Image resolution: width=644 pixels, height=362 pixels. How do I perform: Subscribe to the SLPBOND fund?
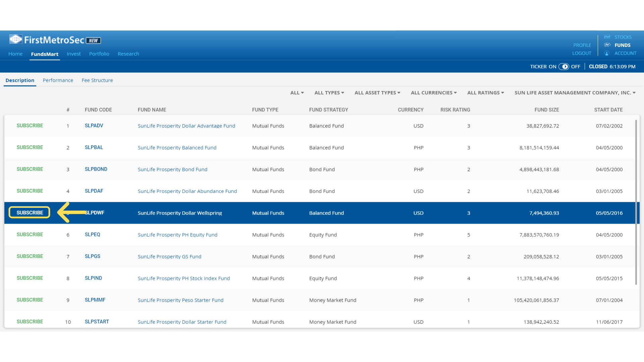point(30,169)
